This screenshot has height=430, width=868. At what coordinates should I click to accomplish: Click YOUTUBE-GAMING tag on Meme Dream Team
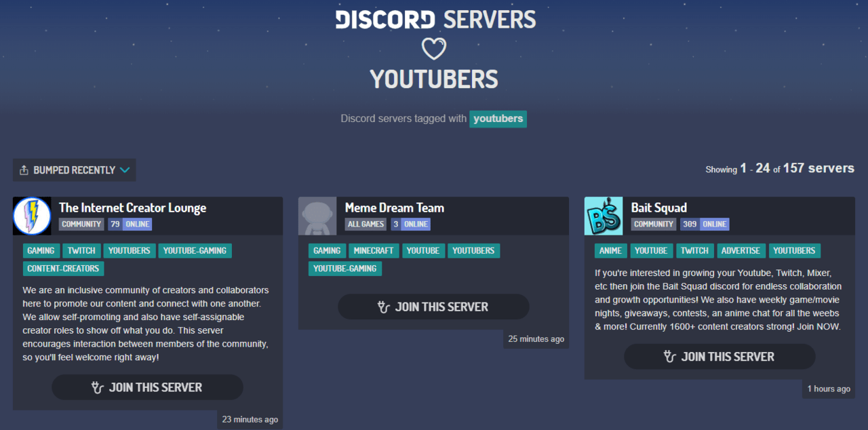(x=345, y=269)
